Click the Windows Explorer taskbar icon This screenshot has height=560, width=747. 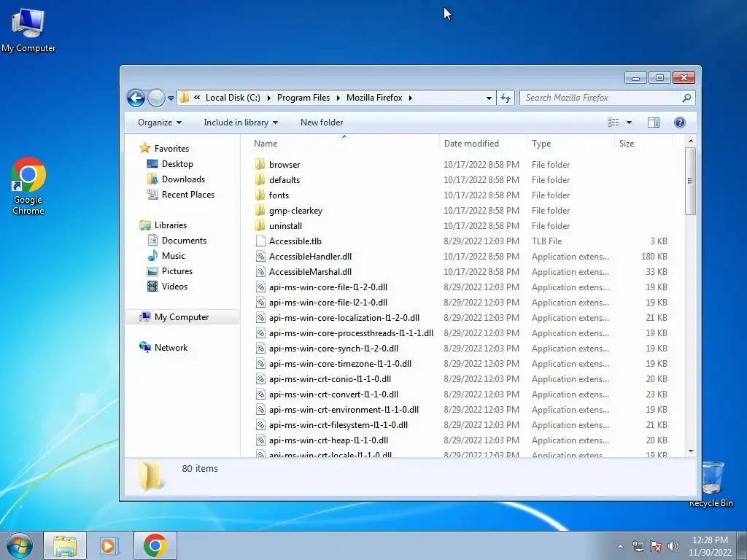pos(65,545)
